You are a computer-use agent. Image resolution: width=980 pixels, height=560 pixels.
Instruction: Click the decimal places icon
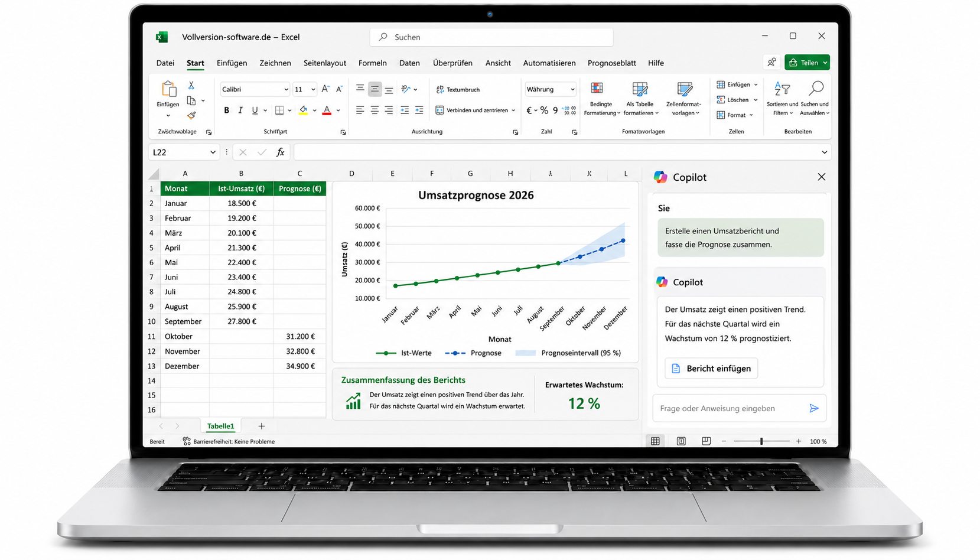(x=569, y=110)
